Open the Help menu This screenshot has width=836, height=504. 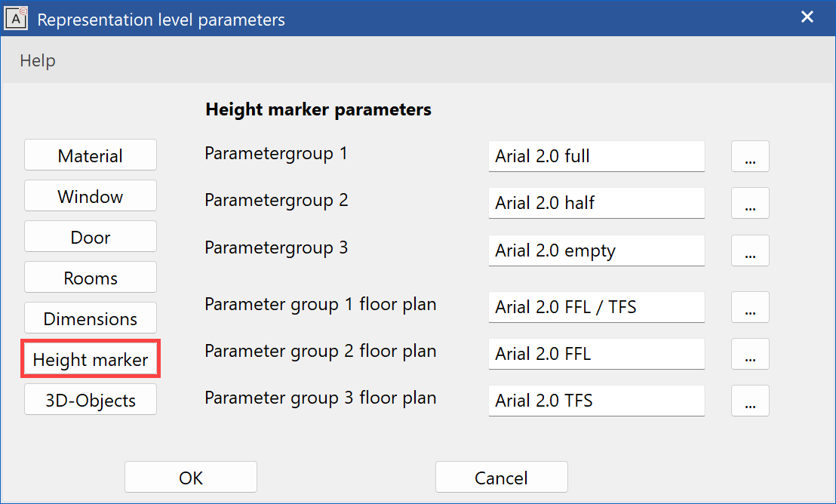point(37,60)
